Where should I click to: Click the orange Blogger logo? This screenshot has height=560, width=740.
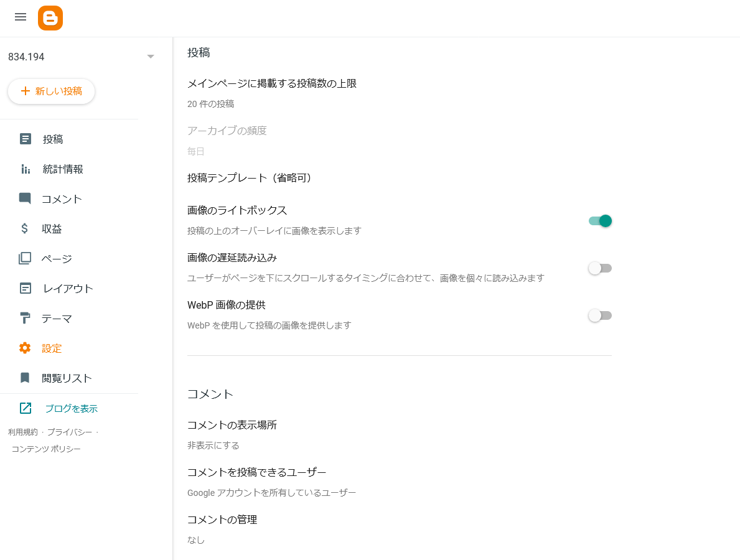pos(50,18)
